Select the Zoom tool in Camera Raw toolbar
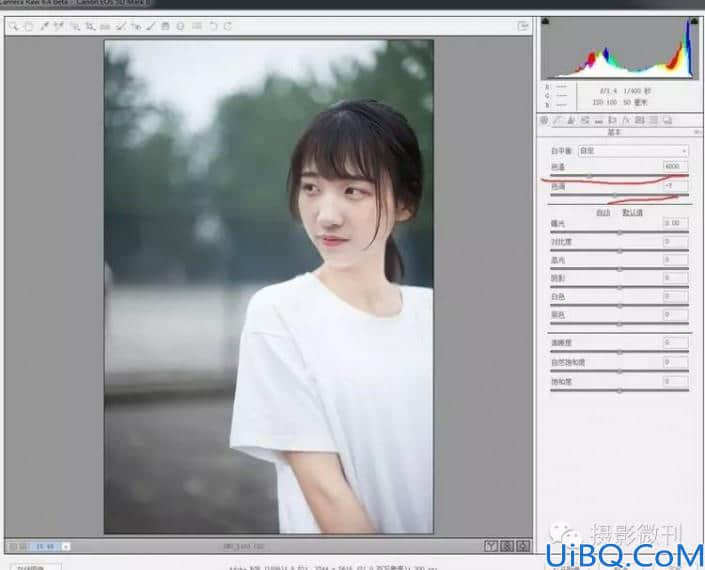This screenshot has height=570, width=705. pyautogui.click(x=13, y=27)
